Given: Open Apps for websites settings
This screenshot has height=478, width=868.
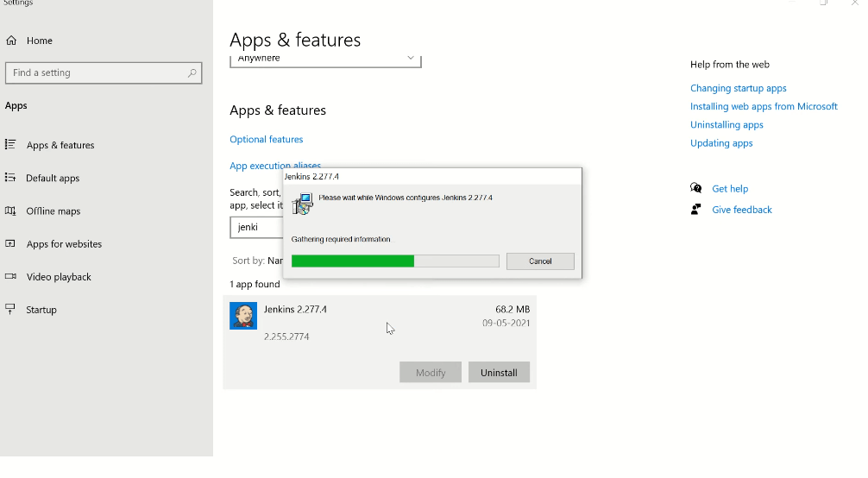Looking at the screenshot, I should tap(64, 243).
